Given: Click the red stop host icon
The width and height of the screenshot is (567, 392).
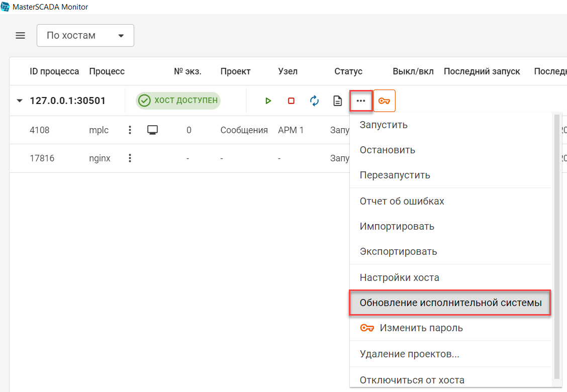Looking at the screenshot, I should pos(291,101).
